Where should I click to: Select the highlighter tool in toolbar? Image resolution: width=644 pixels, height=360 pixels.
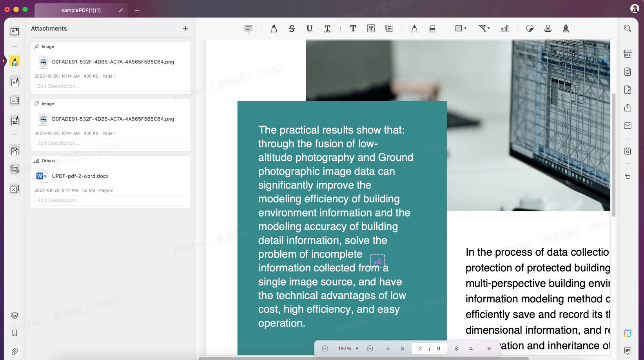coord(274,29)
